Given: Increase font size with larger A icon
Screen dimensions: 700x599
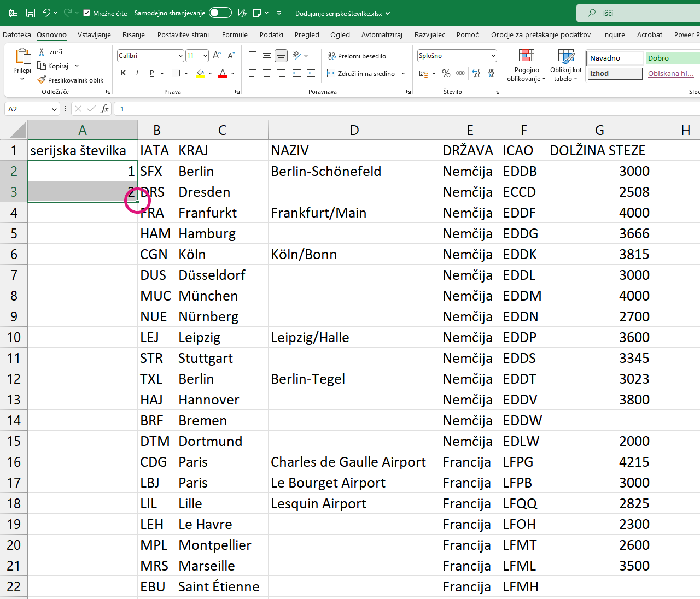Looking at the screenshot, I should (x=217, y=56).
